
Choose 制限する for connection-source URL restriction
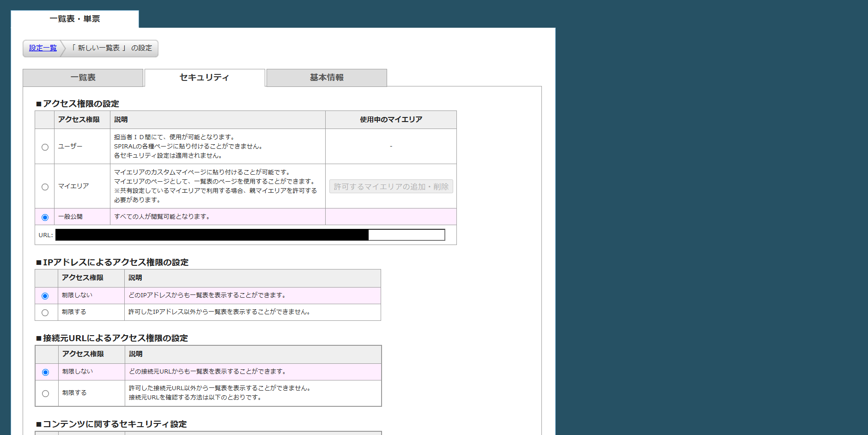click(x=45, y=393)
